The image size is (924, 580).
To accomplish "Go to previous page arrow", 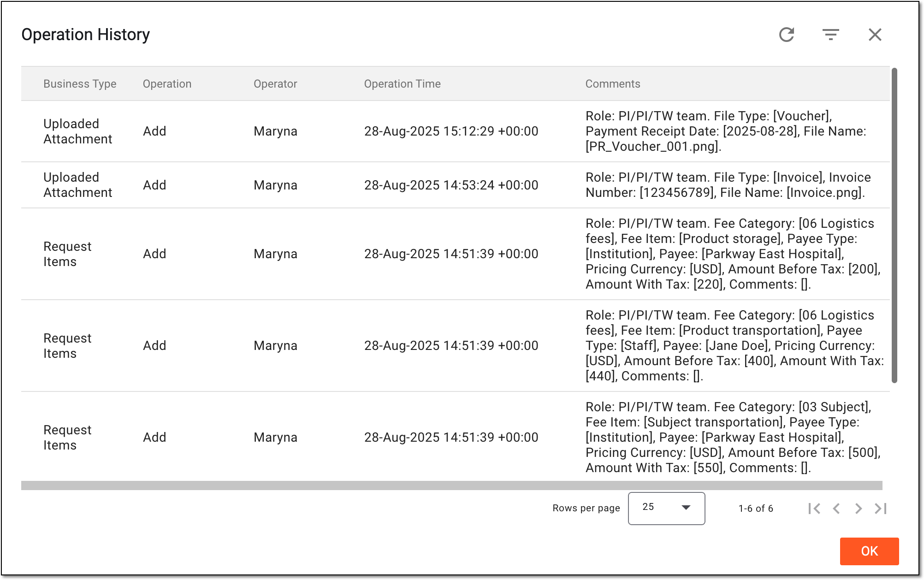I will pos(836,509).
